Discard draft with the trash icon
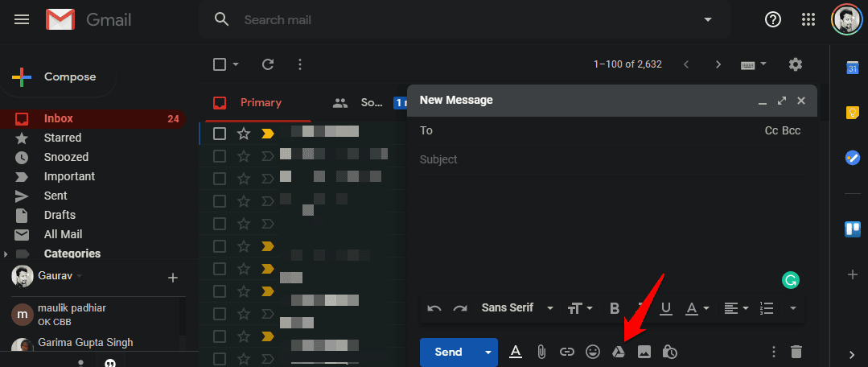Viewport: 868px width, 367px height. click(x=796, y=352)
